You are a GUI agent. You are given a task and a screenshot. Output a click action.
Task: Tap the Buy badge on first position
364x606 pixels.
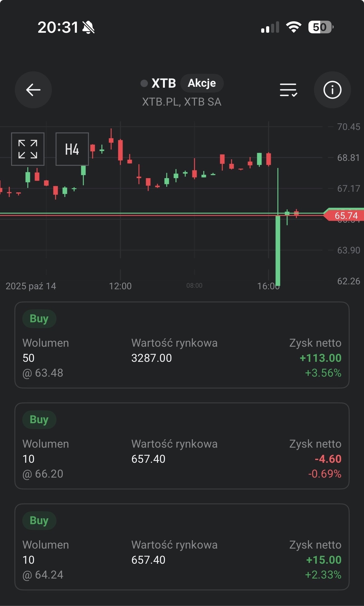(x=39, y=319)
